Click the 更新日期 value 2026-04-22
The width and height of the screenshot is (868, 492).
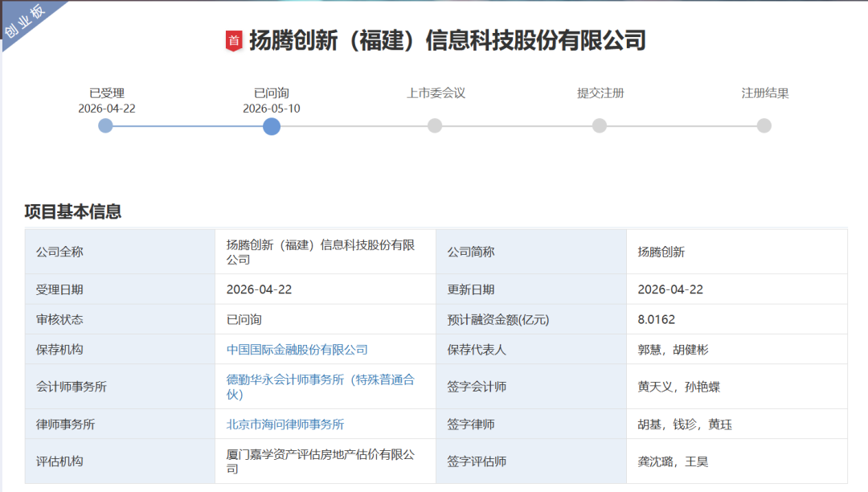pos(670,289)
